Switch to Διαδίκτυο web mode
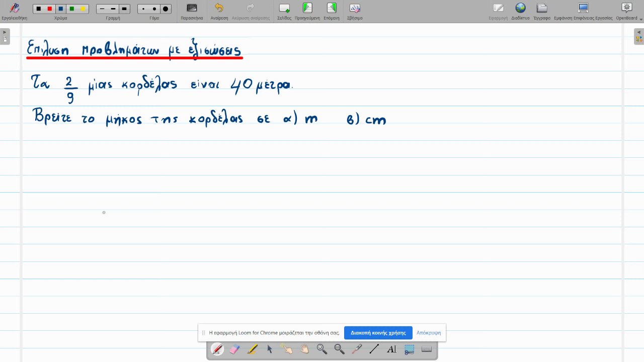This screenshot has height=362, width=644. (x=520, y=11)
